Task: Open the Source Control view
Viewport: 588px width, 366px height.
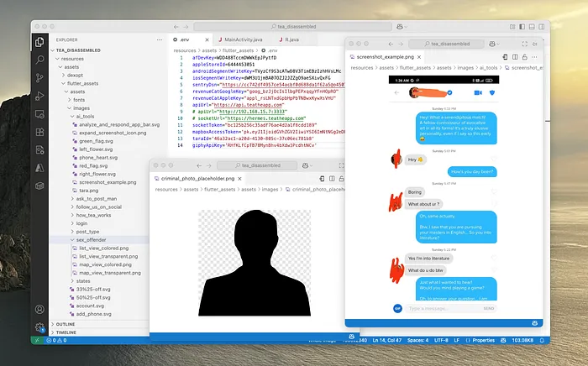Action: click(x=39, y=77)
